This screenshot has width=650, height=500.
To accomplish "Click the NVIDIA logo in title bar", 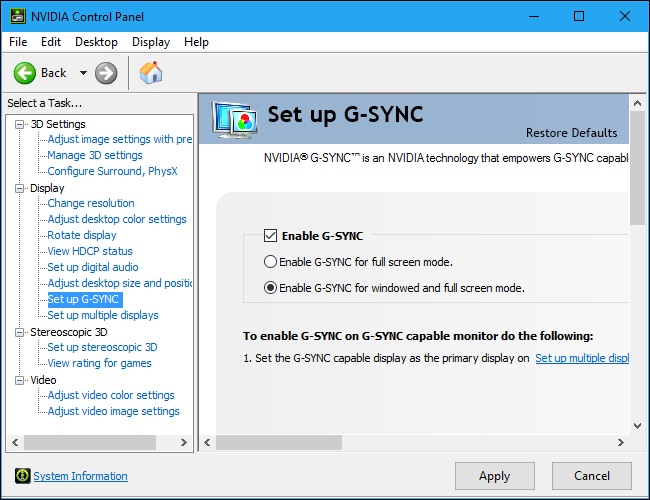I will [17, 16].
